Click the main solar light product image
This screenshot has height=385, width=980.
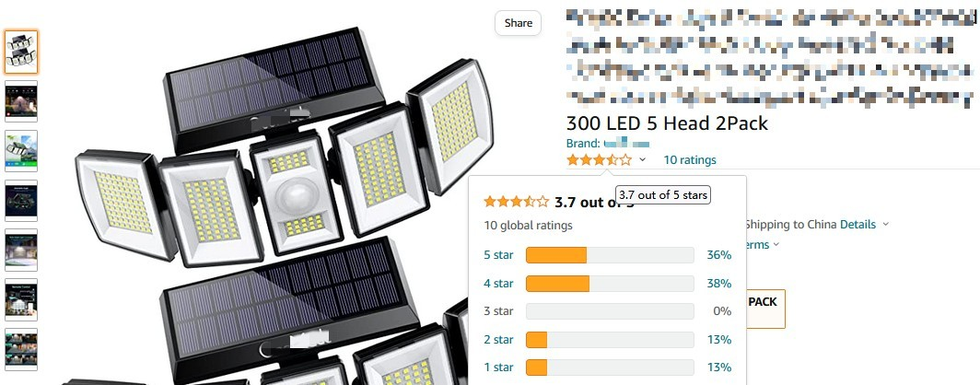[x=269, y=206]
